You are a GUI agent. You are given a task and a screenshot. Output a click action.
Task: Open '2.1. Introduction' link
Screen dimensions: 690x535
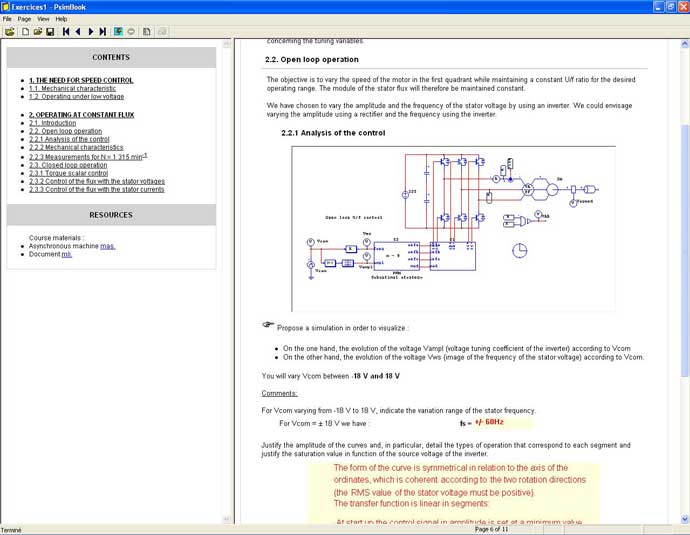click(52, 123)
